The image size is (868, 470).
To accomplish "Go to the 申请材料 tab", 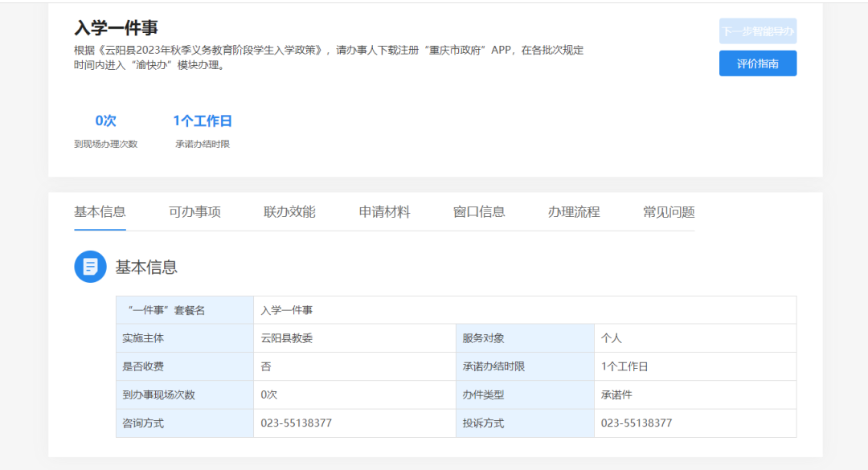I will point(384,212).
